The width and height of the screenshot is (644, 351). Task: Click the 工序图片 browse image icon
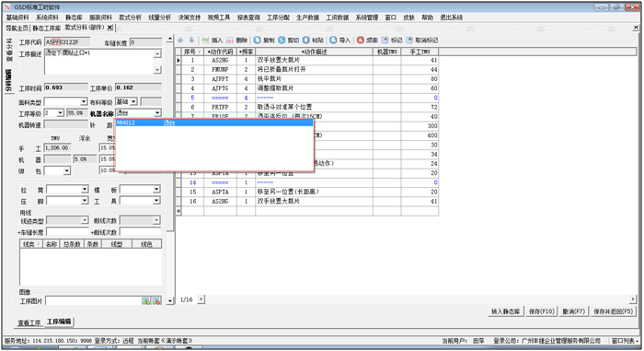145,301
